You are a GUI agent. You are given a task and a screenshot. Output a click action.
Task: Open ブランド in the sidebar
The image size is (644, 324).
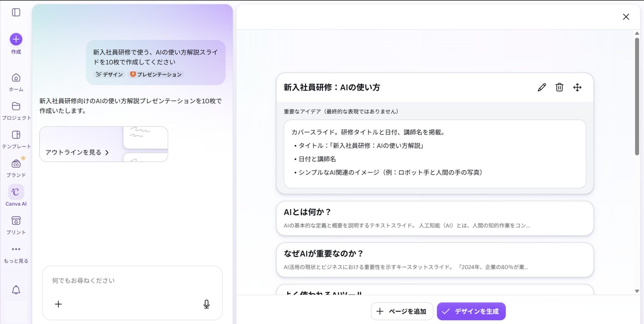(16, 168)
